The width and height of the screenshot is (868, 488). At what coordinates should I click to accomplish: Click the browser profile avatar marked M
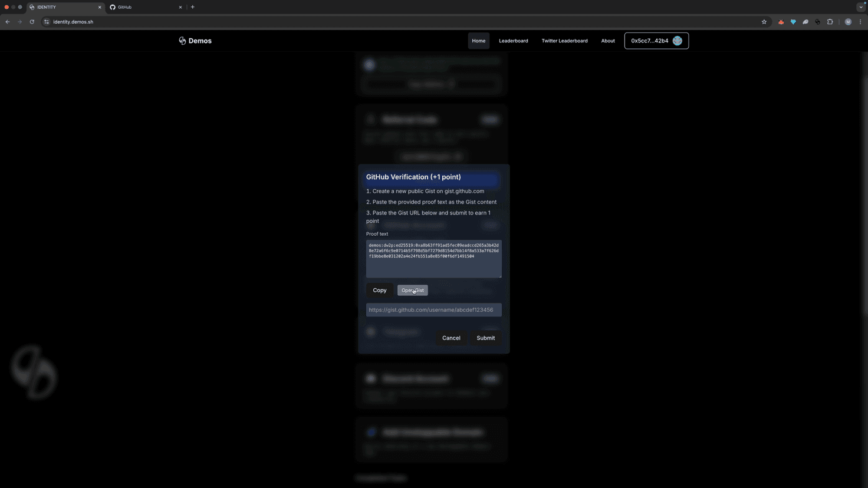tap(848, 22)
